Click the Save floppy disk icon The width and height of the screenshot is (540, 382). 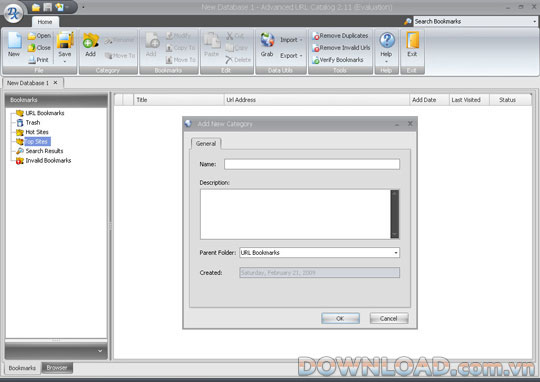(x=65, y=40)
